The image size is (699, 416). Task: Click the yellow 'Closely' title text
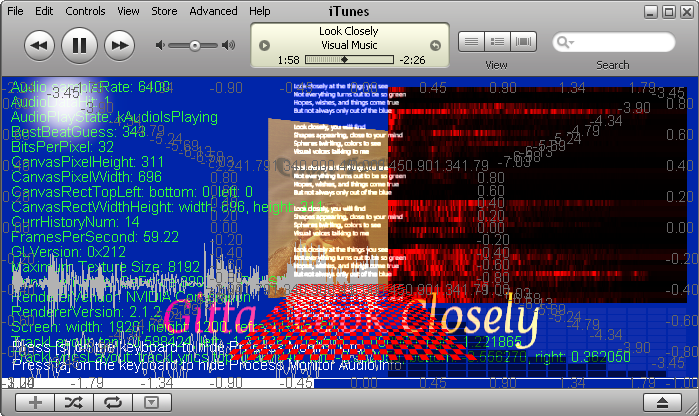click(x=470, y=321)
